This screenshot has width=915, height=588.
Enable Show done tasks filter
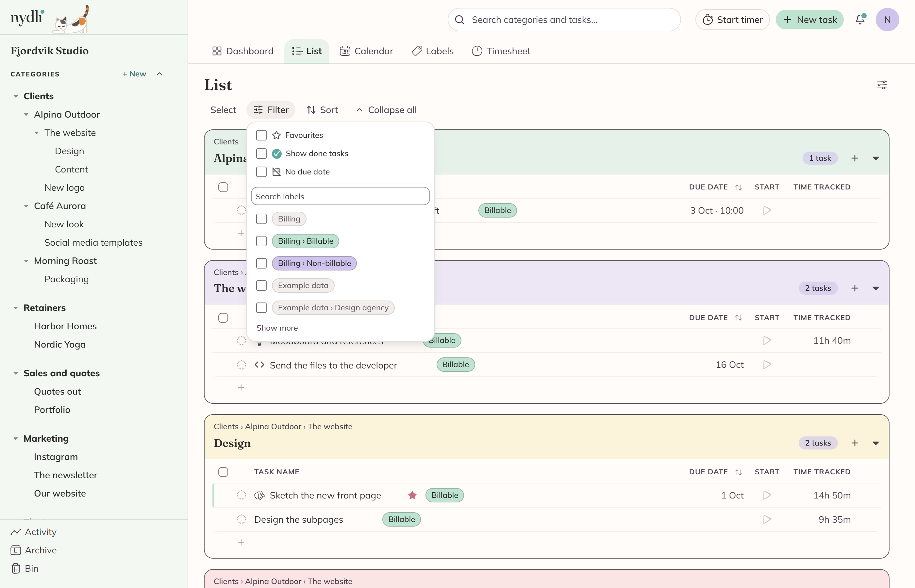261,154
